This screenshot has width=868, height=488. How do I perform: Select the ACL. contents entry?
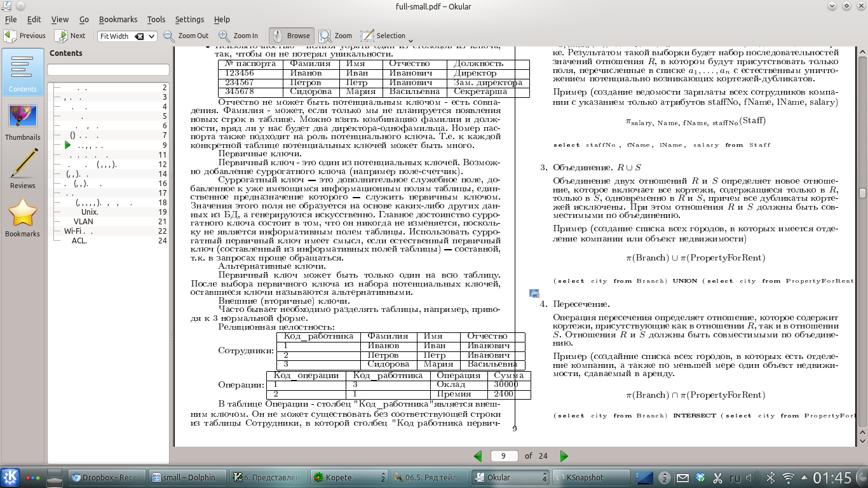pyautogui.click(x=108, y=241)
